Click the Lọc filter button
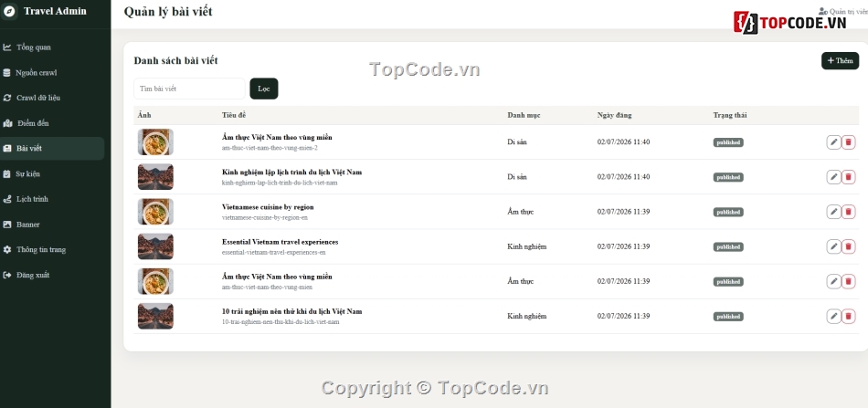868x408 pixels. (264, 89)
